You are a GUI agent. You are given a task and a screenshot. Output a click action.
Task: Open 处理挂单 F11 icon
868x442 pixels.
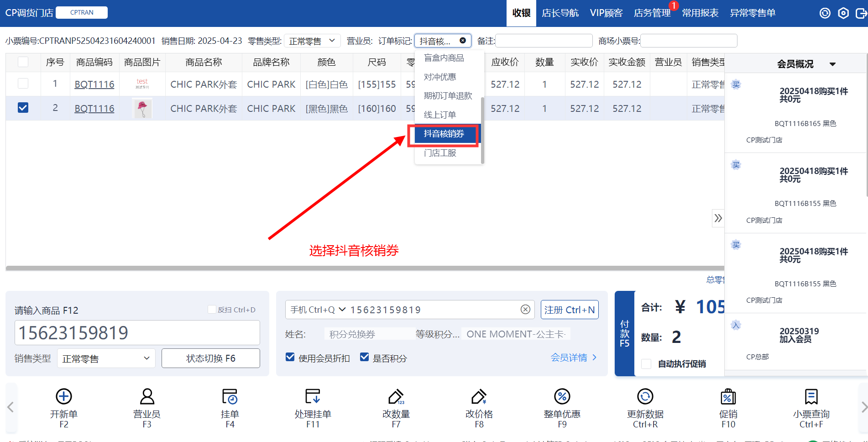point(313,396)
